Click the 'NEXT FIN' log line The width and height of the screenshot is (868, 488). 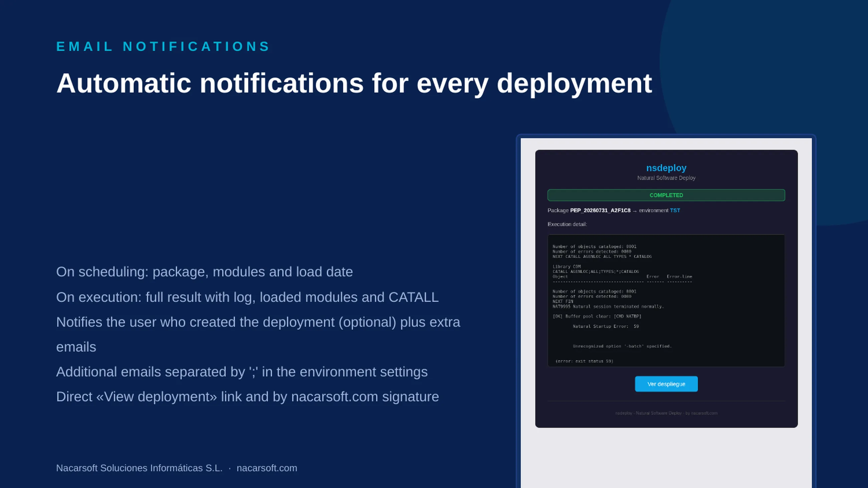563,301
